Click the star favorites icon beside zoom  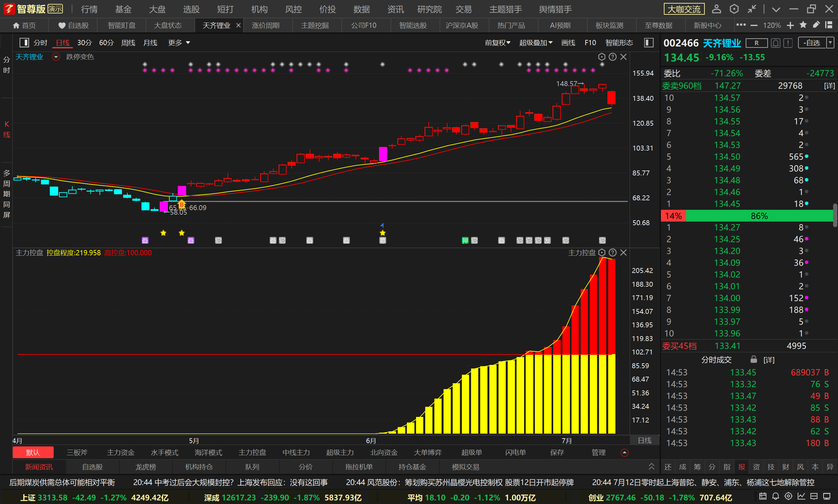(803, 25)
